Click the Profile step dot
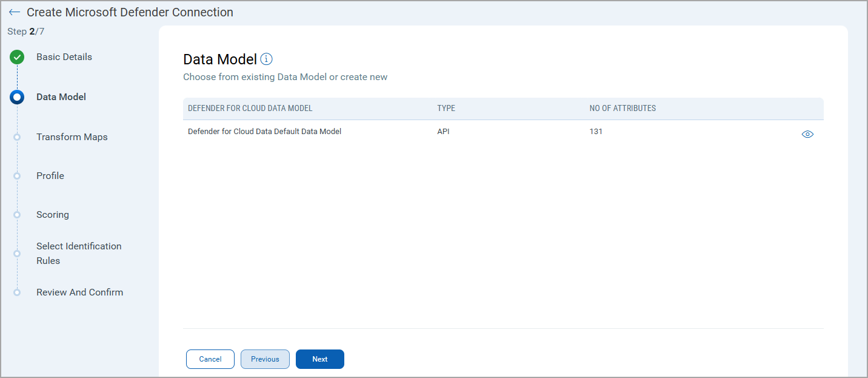The width and height of the screenshot is (868, 378). pos(17,176)
